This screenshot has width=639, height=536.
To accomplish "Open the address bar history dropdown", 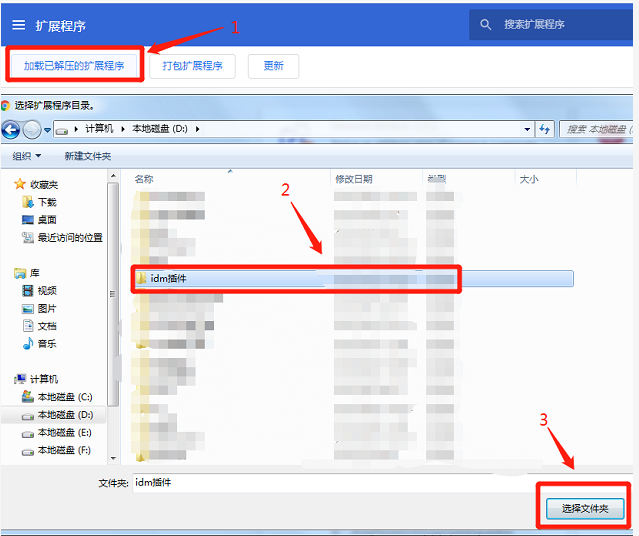I will pyautogui.click(x=527, y=129).
